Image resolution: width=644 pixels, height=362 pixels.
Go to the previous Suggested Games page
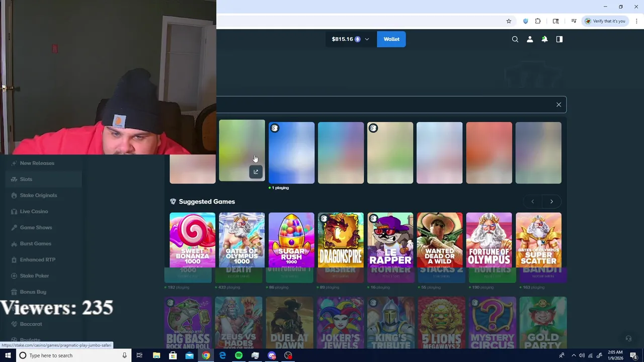point(533,202)
